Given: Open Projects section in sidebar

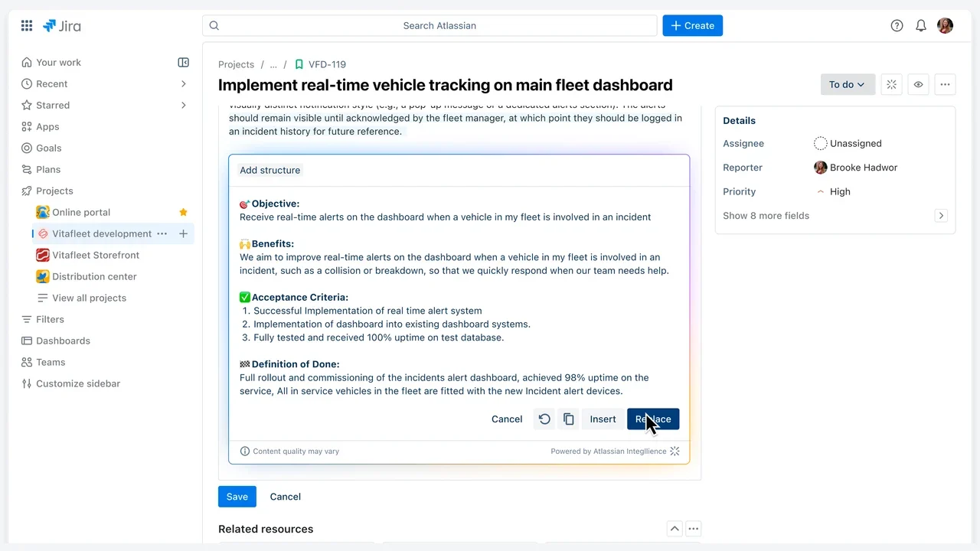Looking at the screenshot, I should (x=54, y=191).
